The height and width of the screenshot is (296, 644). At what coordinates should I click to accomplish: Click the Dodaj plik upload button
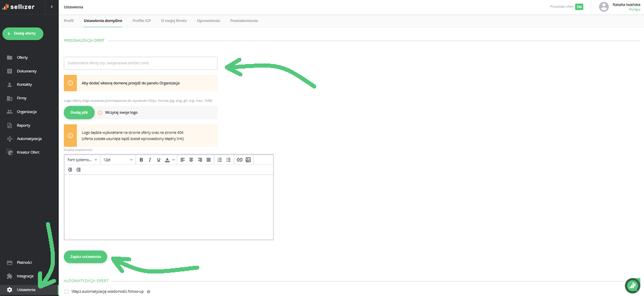pos(79,113)
